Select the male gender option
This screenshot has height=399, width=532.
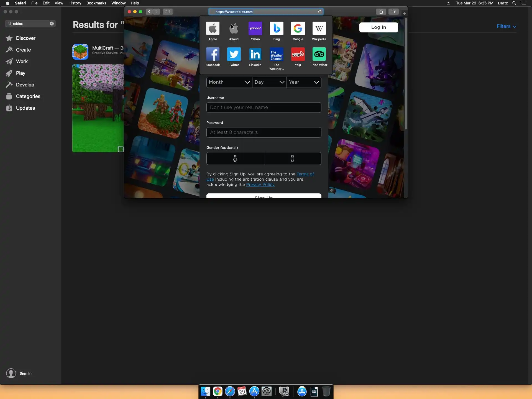(292, 158)
